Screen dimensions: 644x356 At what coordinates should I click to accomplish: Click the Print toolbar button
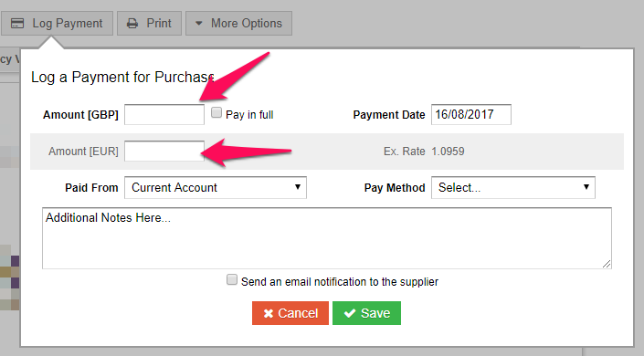pos(149,24)
